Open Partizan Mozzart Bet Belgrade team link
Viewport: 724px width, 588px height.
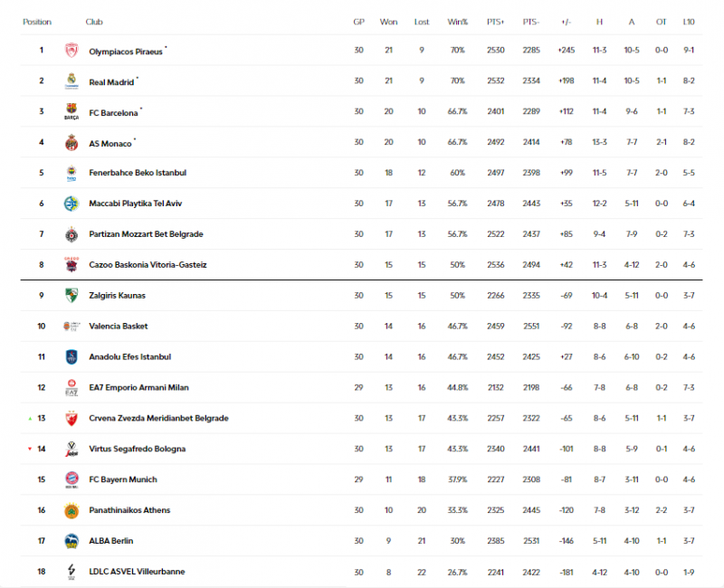click(x=146, y=234)
